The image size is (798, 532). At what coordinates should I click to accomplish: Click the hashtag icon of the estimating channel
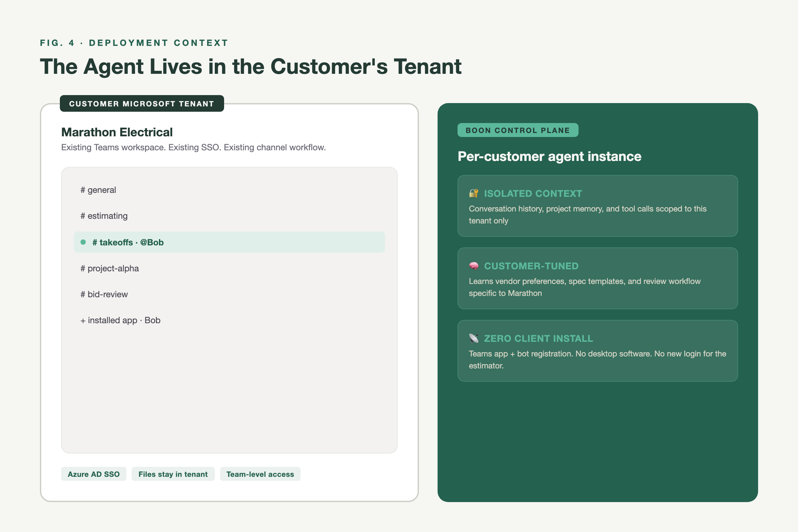tap(82, 216)
